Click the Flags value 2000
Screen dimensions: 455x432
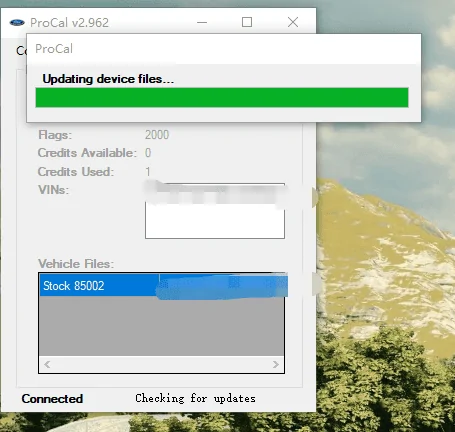tap(157, 135)
